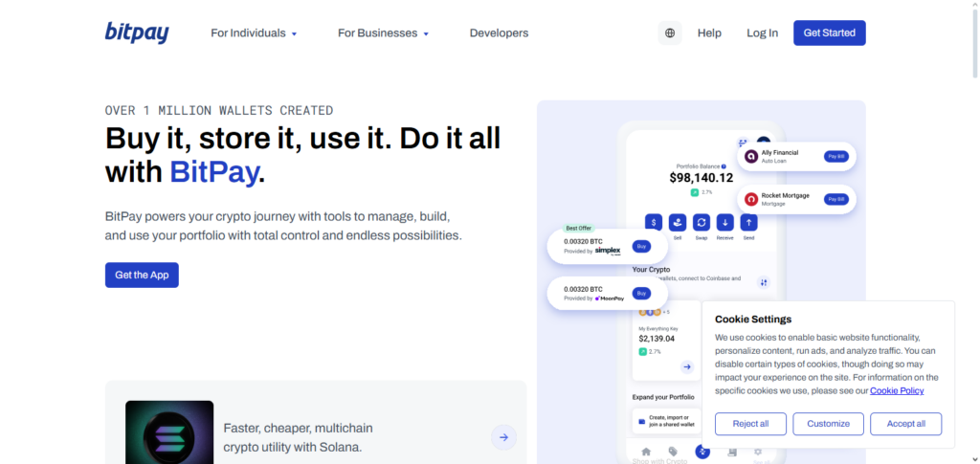
Task: Click Expand your Portfolio label
Action: tap(663, 397)
